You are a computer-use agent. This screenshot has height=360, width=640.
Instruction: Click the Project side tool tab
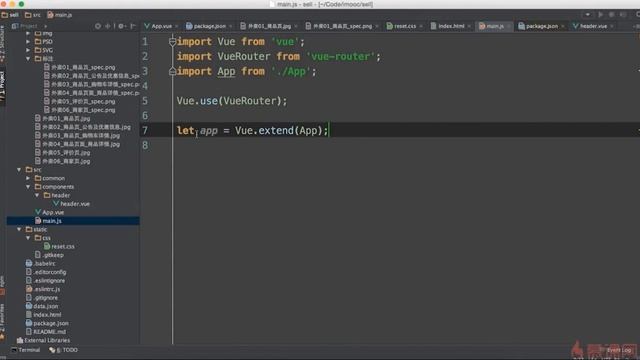point(2,86)
